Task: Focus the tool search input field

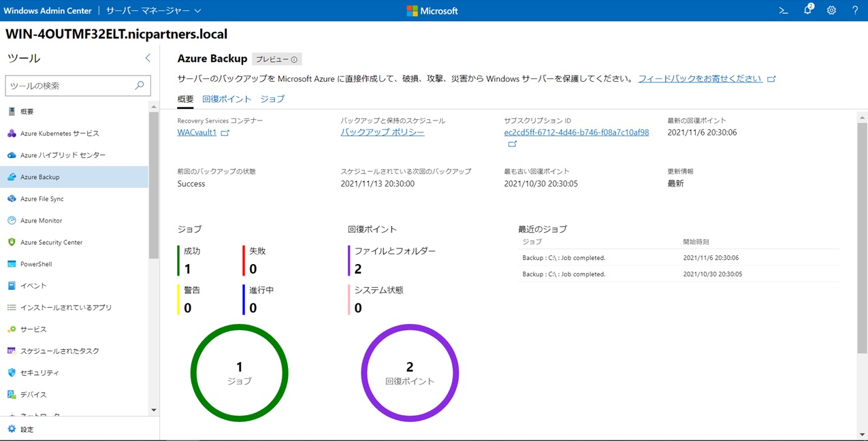Action: [70, 86]
